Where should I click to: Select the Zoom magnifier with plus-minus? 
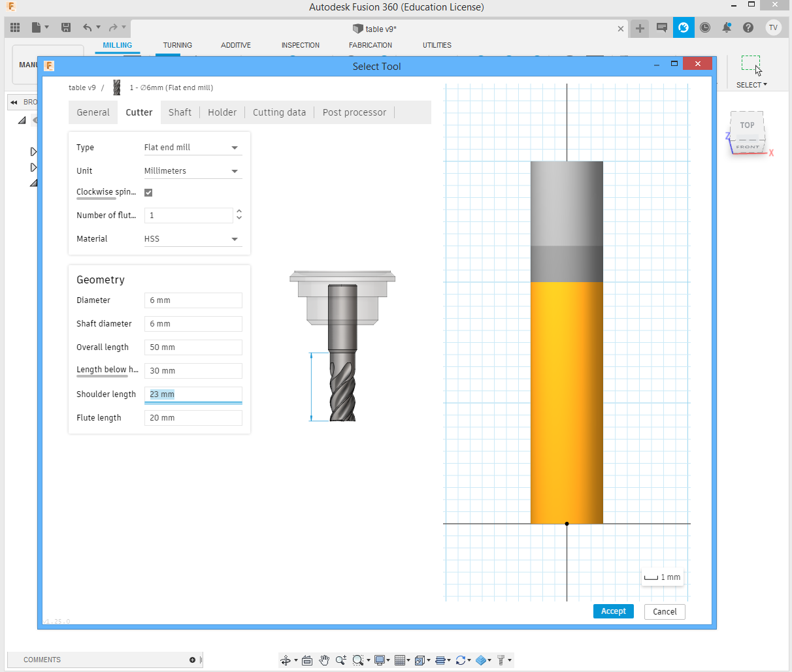tap(341, 660)
